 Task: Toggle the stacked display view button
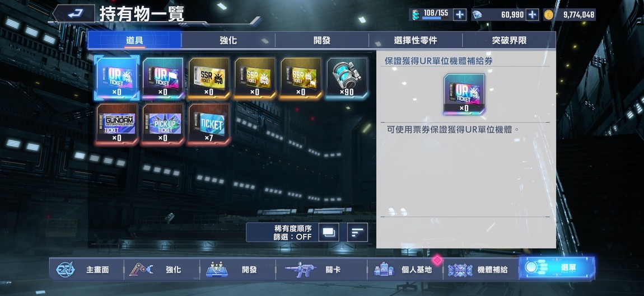coord(329,232)
